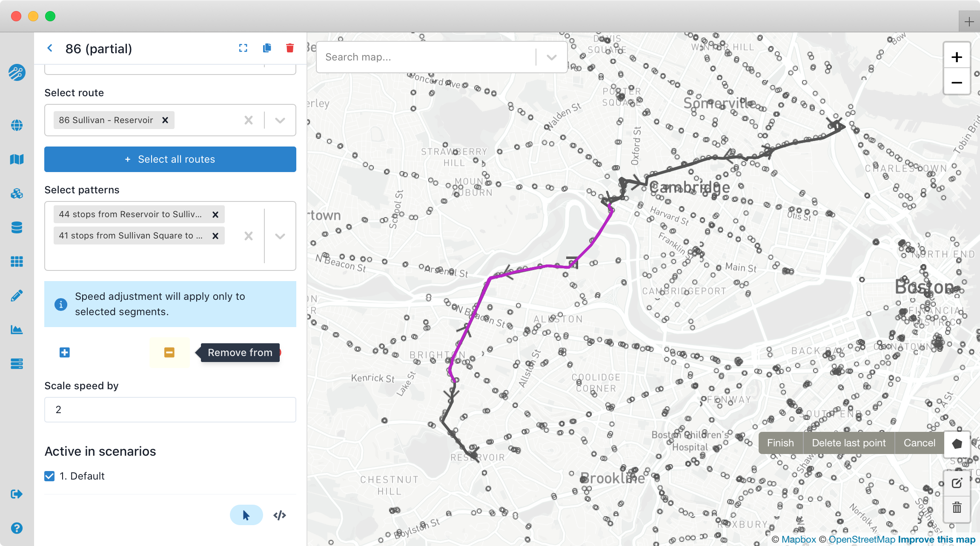Expand the Select route dropdown
The height and width of the screenshot is (546, 980).
click(x=280, y=120)
